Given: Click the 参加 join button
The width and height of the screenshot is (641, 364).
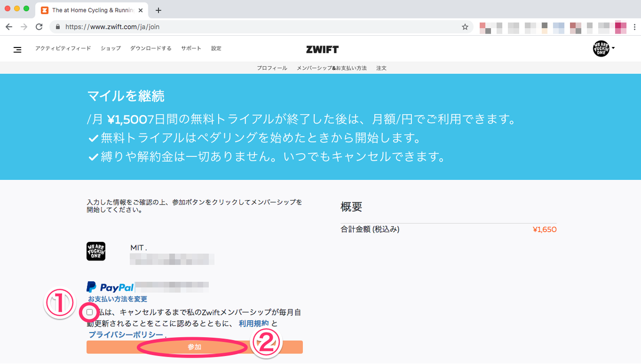Looking at the screenshot, I should (194, 346).
